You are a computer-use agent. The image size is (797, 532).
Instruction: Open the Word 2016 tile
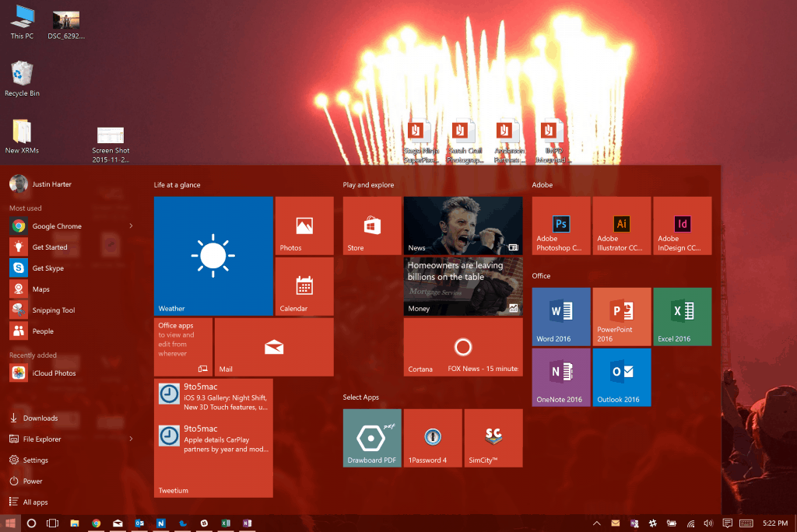pyautogui.click(x=561, y=317)
